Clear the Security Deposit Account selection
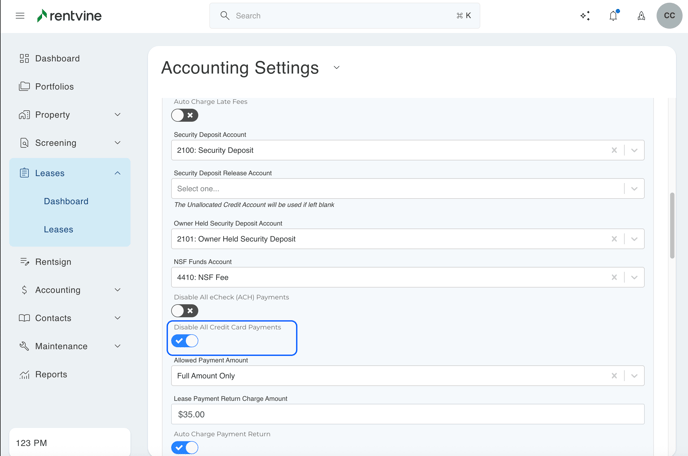 coord(614,151)
